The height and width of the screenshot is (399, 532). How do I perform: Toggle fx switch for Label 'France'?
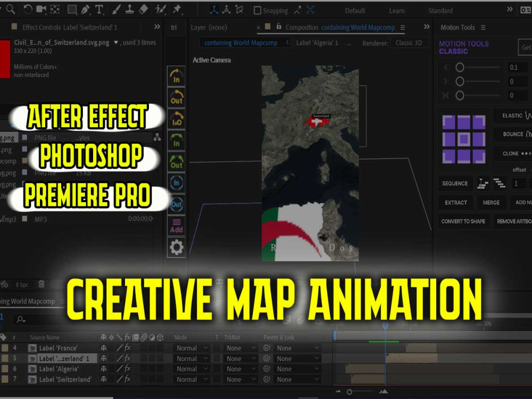128,348
